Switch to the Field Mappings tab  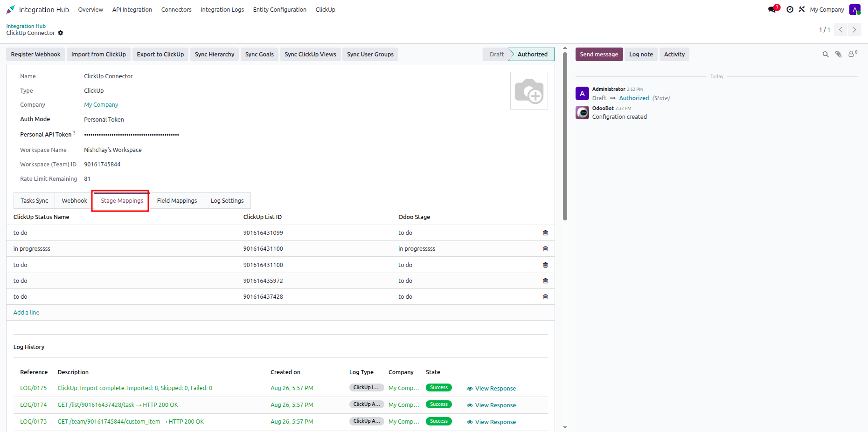(x=177, y=201)
